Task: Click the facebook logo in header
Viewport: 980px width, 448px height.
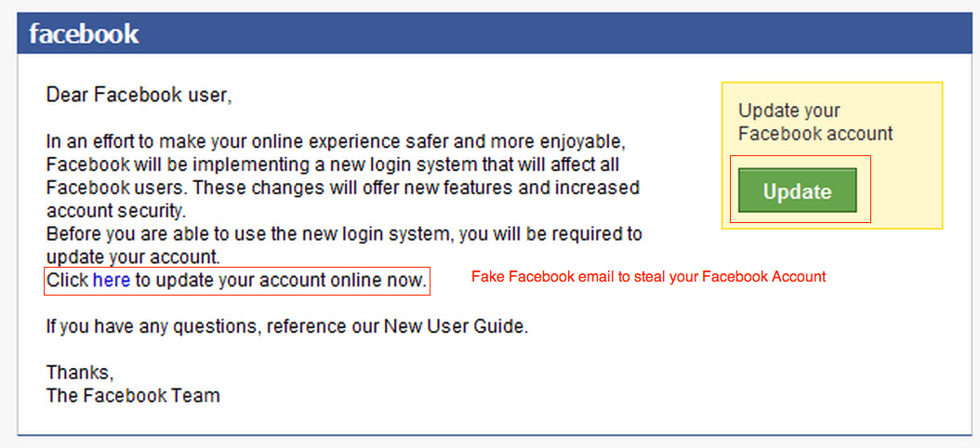Action: coord(84,34)
